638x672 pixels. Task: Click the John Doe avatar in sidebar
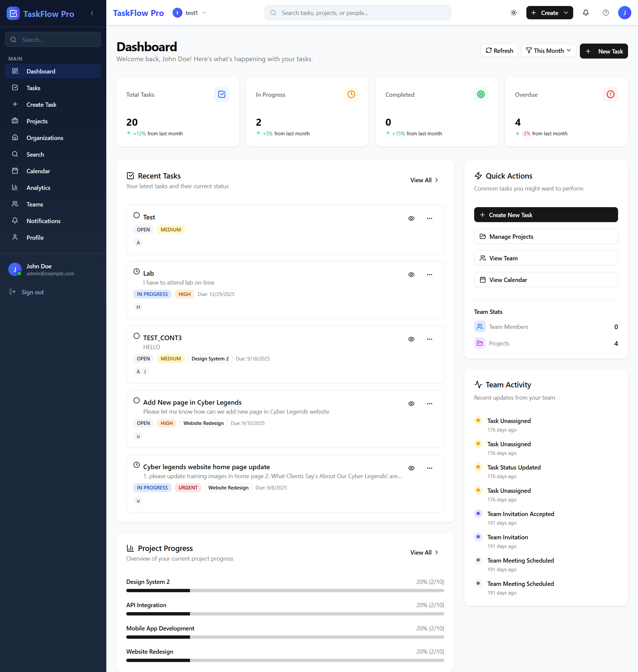click(x=15, y=269)
